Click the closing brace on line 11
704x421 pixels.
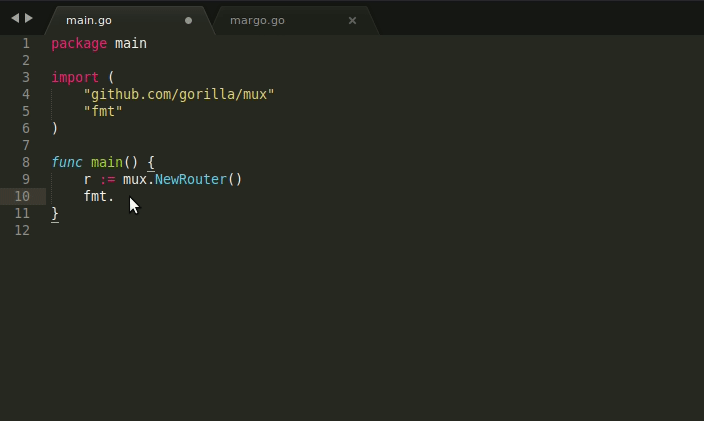[55, 214]
